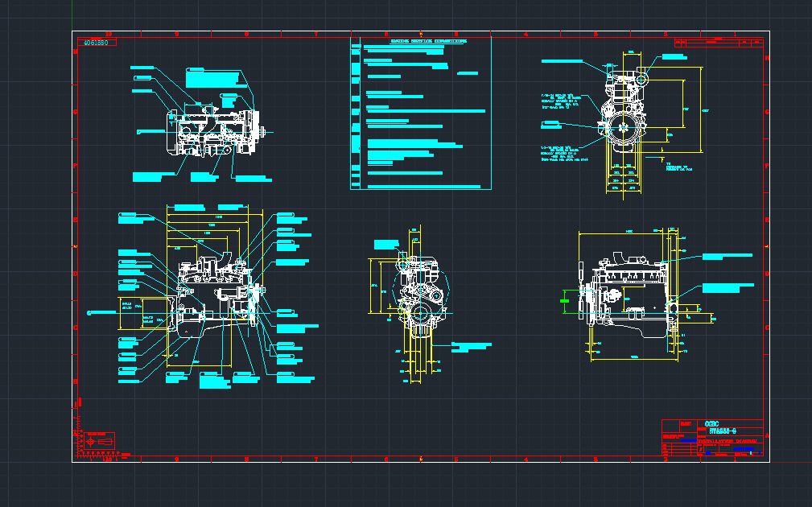Select the large left-side engine elevation view

(213, 298)
